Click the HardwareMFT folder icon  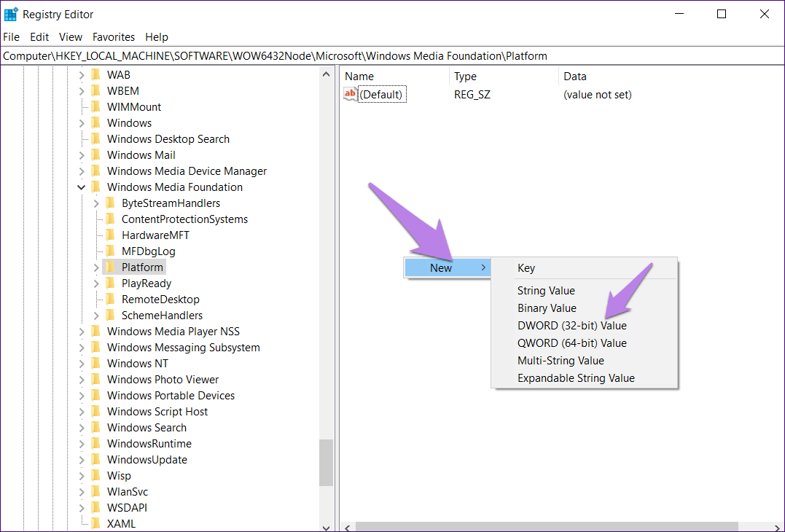coord(110,235)
